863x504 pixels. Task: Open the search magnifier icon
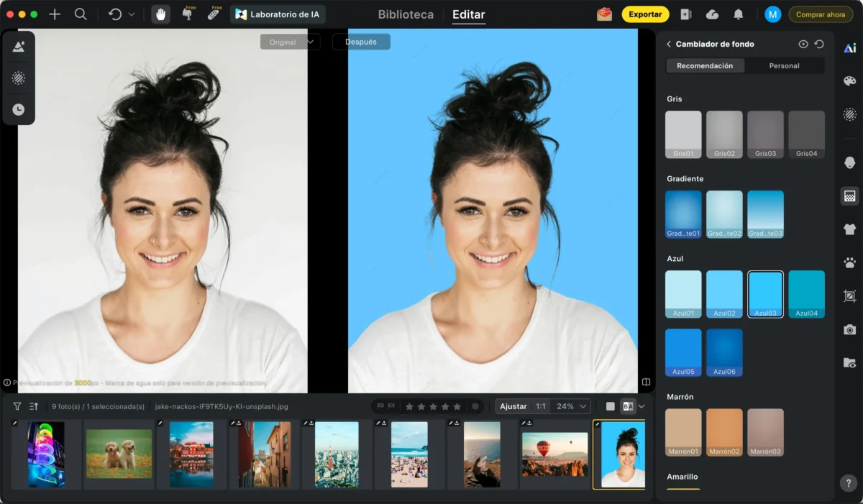click(x=81, y=14)
